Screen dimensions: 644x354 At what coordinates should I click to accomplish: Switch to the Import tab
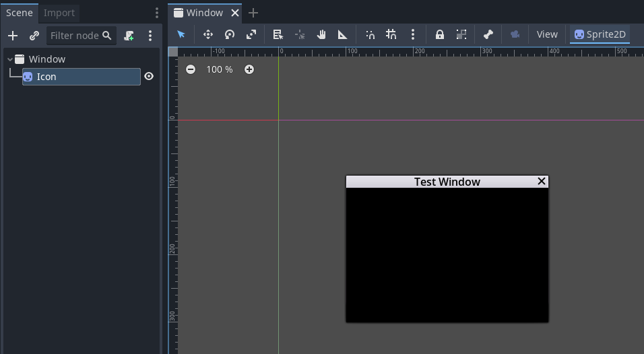(x=59, y=13)
